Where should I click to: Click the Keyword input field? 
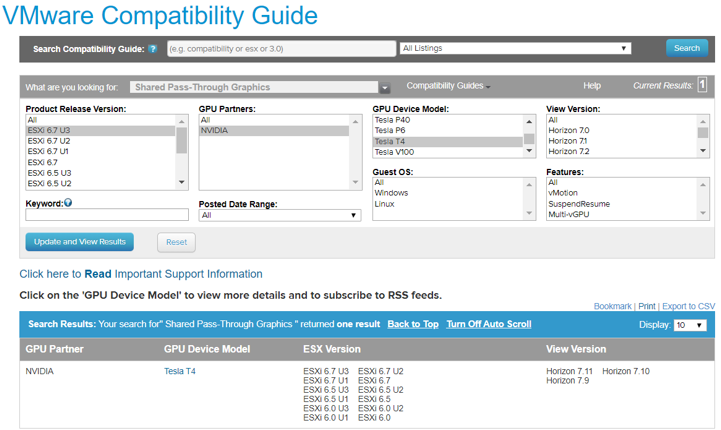pyautogui.click(x=107, y=215)
